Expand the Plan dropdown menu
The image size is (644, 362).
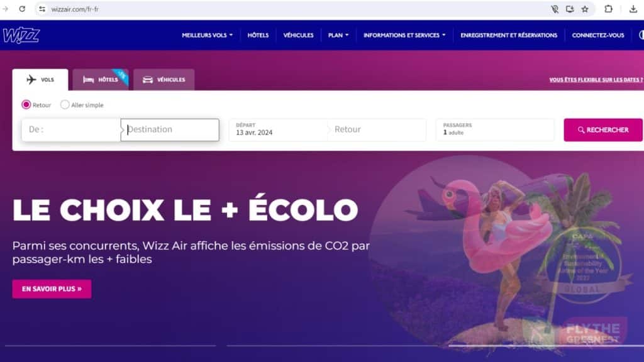tap(338, 35)
